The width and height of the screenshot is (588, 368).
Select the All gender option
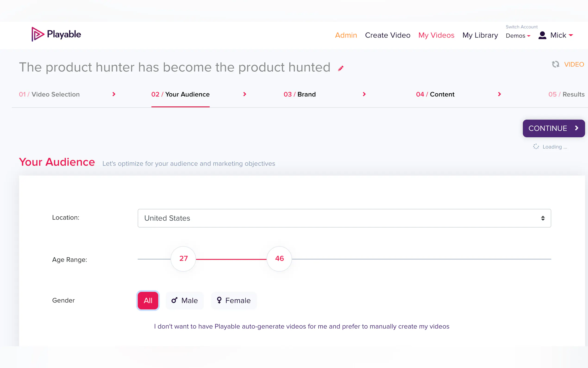point(148,300)
